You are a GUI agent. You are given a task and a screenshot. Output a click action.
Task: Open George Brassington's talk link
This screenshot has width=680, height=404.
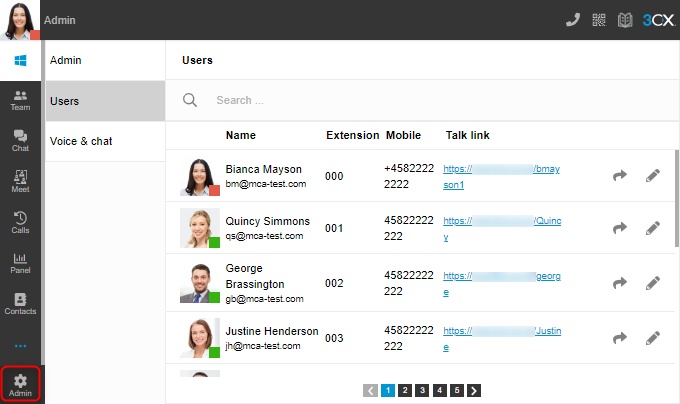tap(501, 283)
